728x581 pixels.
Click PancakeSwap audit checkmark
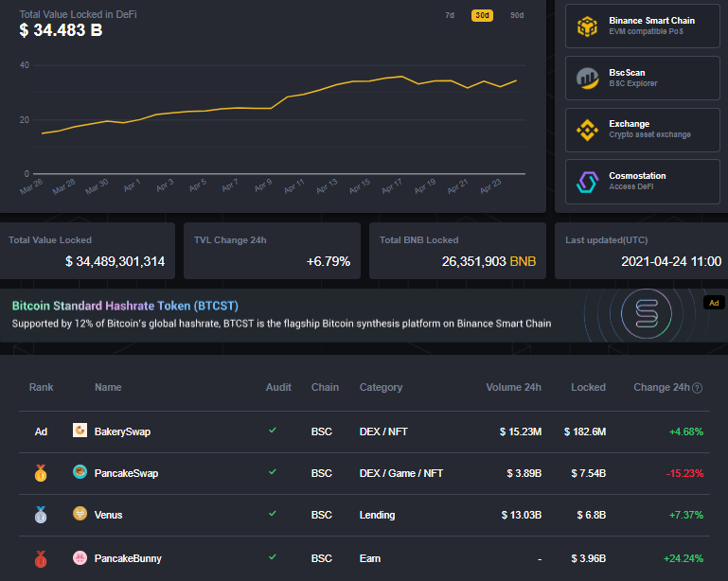coord(273,472)
